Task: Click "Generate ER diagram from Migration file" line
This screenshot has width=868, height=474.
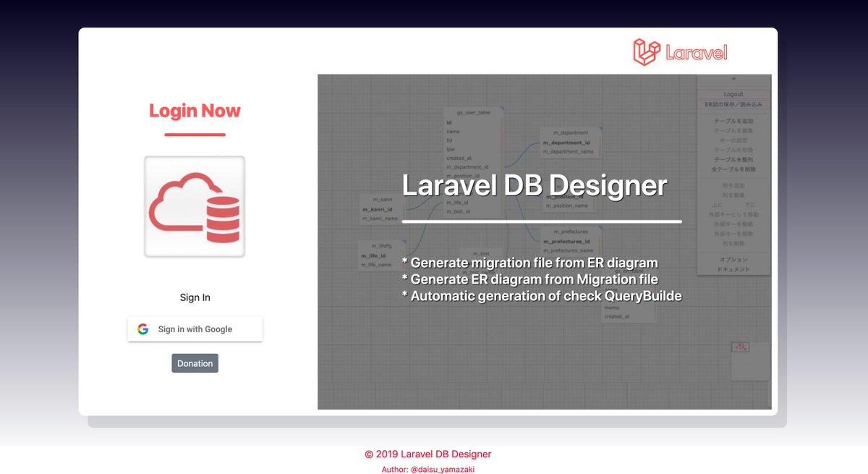Action: coord(529,279)
